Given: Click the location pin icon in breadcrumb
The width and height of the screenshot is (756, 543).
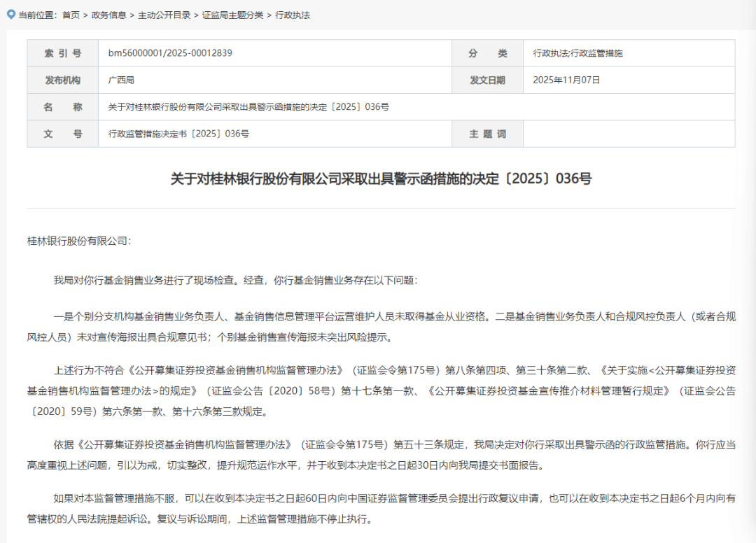Looking at the screenshot, I should [10, 14].
